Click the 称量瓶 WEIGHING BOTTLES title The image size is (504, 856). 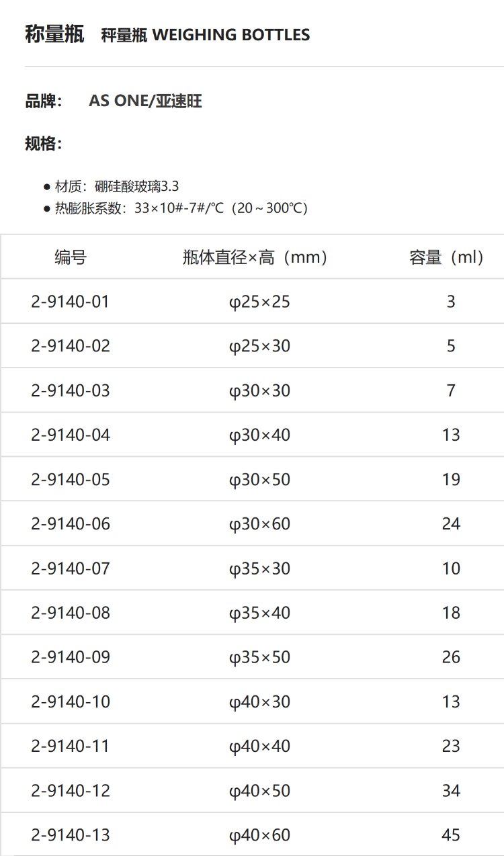(x=167, y=34)
